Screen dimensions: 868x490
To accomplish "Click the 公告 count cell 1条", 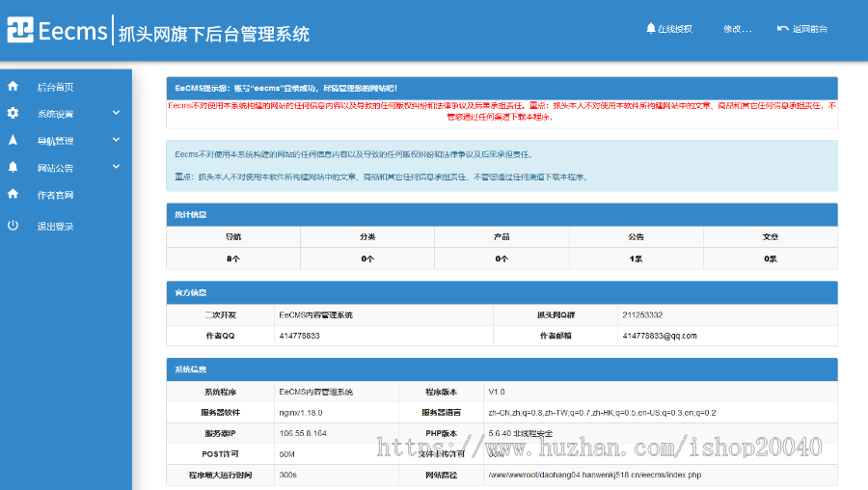I will (x=637, y=259).
